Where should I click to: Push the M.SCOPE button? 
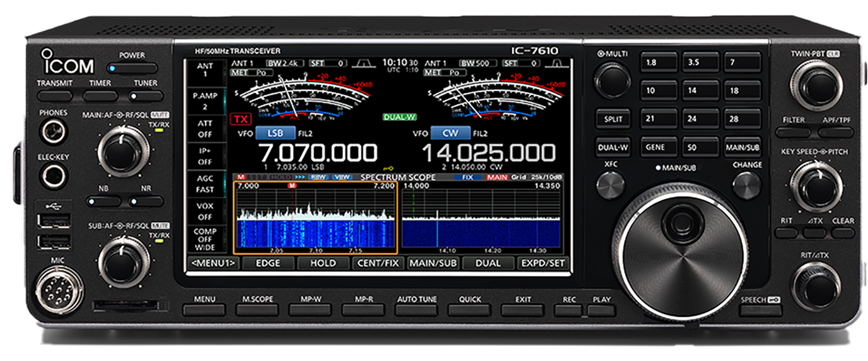click(257, 310)
